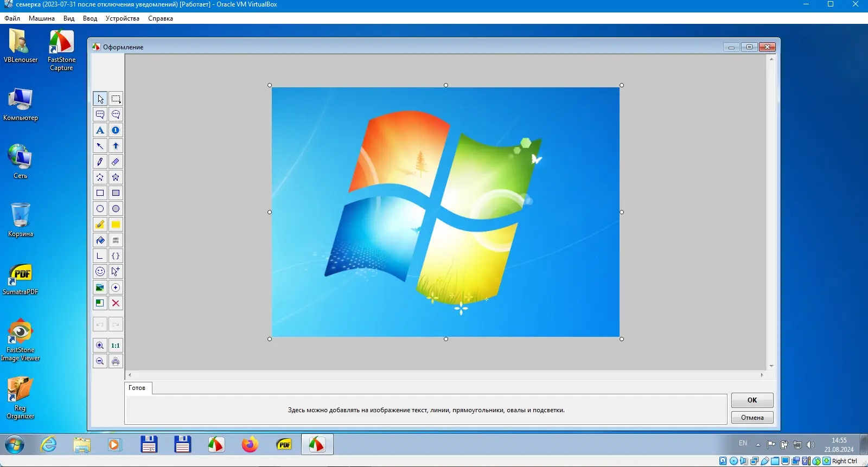This screenshot has width=868, height=467.
Task: Select the spotlight circle tool
Action: [x=116, y=287]
